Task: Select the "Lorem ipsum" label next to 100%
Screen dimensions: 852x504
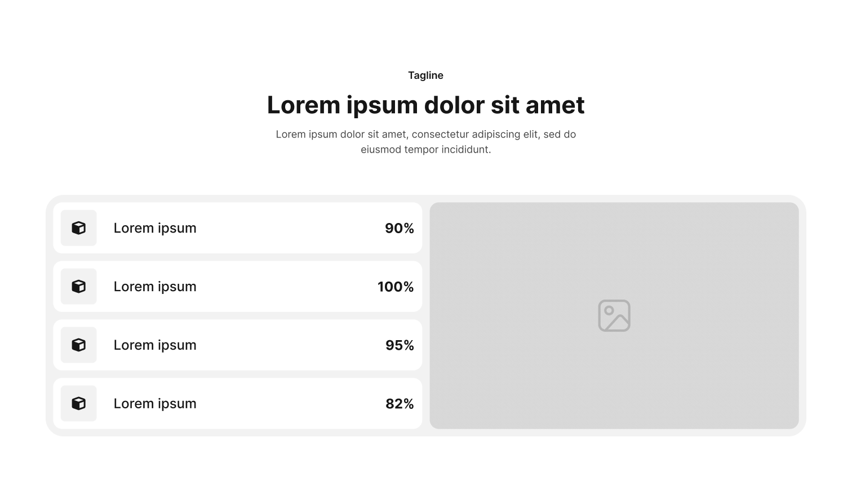Action: click(x=155, y=287)
